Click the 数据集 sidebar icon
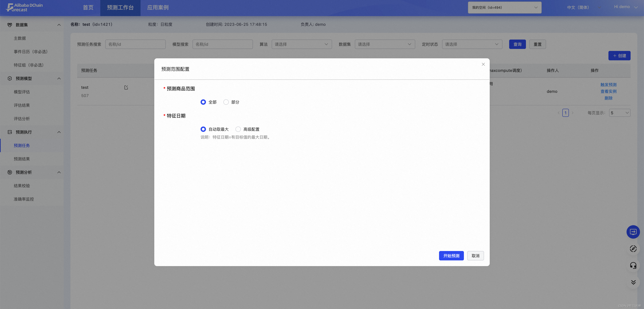This screenshot has height=309, width=644. pyautogui.click(x=10, y=25)
